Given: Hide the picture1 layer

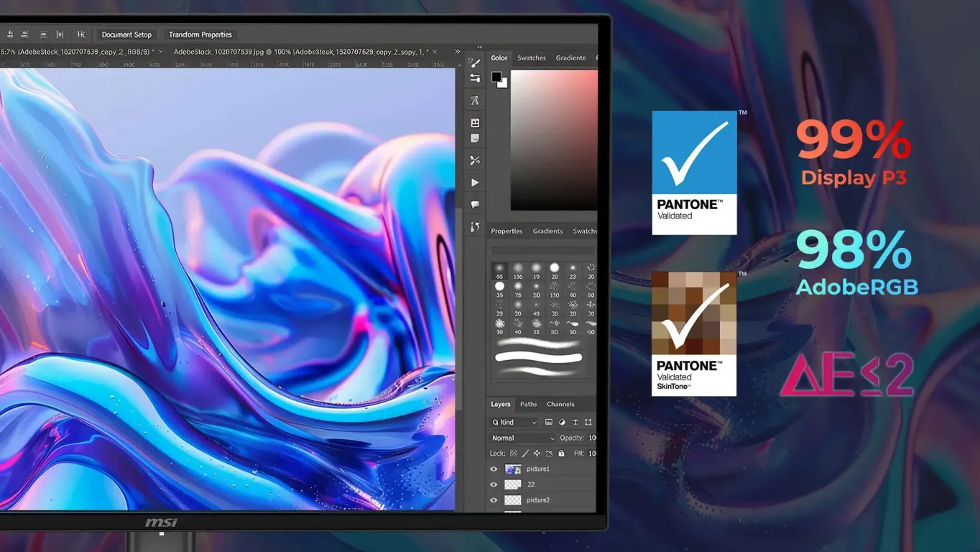Looking at the screenshot, I should [494, 469].
